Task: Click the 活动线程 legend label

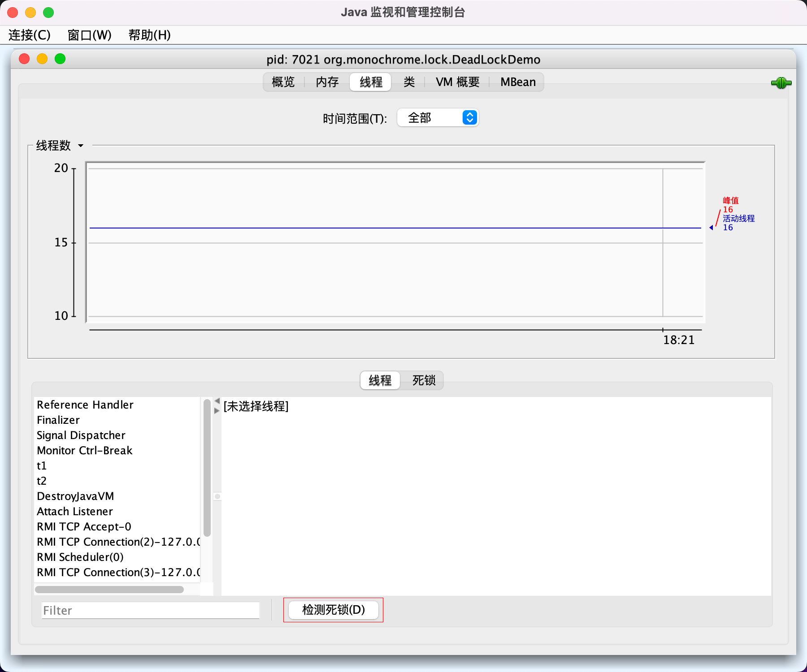Action: (739, 219)
